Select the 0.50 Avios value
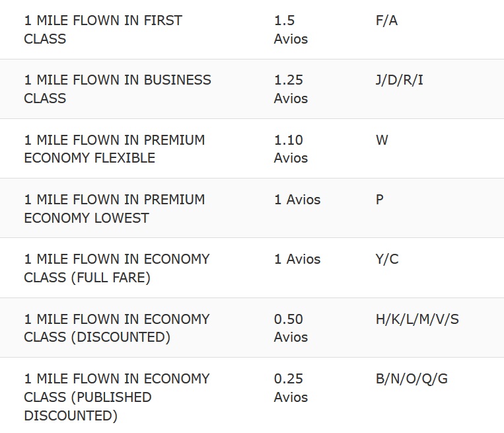Image resolution: width=504 pixels, height=433 pixels. pos(291,328)
